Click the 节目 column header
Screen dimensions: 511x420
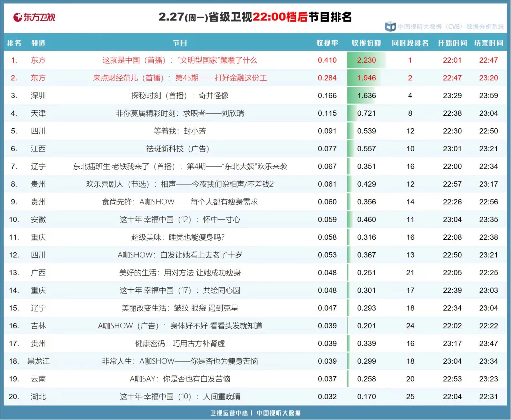point(180,43)
